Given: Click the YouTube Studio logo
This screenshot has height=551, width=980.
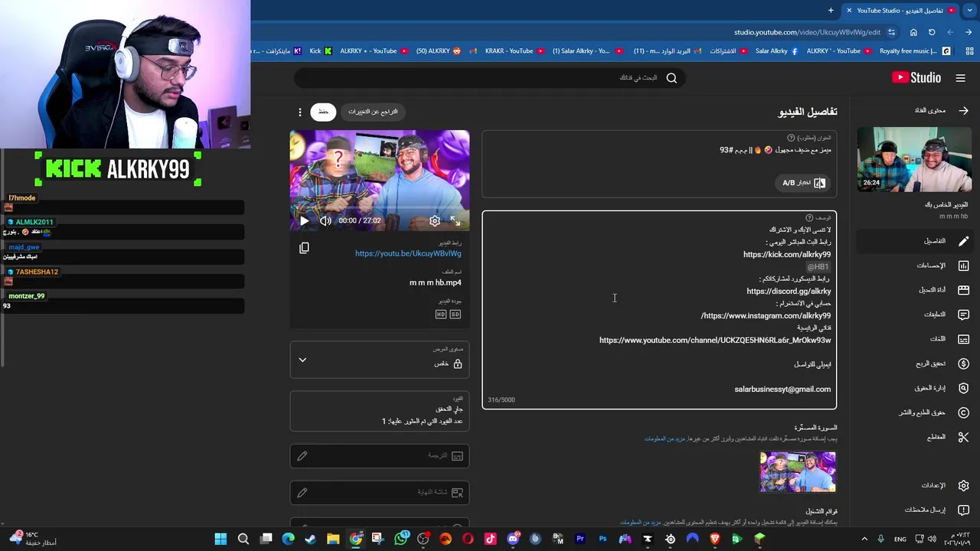Looking at the screenshot, I should (916, 77).
